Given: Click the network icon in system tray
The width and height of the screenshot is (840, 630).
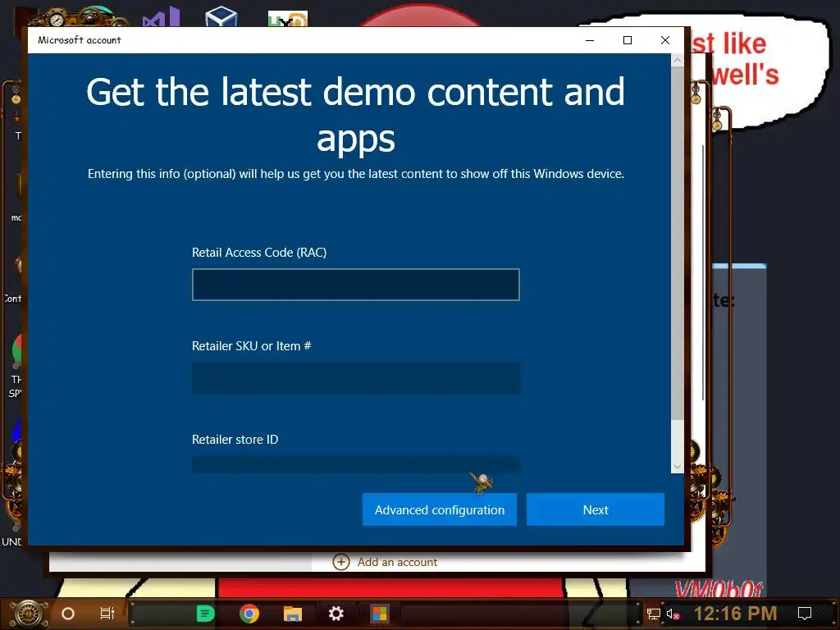Looking at the screenshot, I should [x=653, y=614].
